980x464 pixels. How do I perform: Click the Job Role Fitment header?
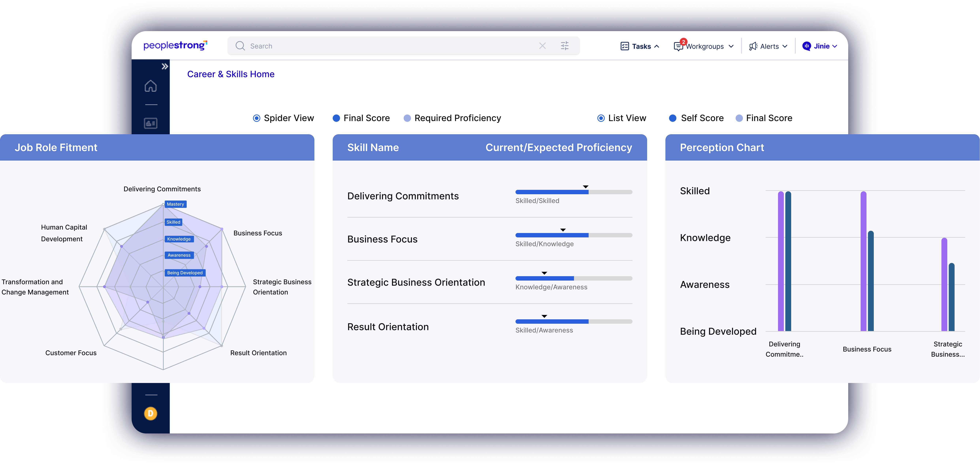pos(56,148)
